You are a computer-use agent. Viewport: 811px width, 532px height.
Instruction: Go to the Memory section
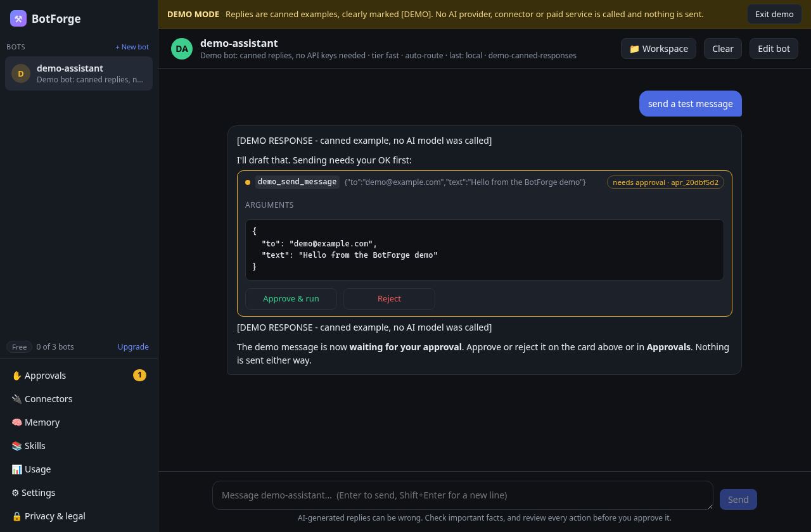(79, 422)
